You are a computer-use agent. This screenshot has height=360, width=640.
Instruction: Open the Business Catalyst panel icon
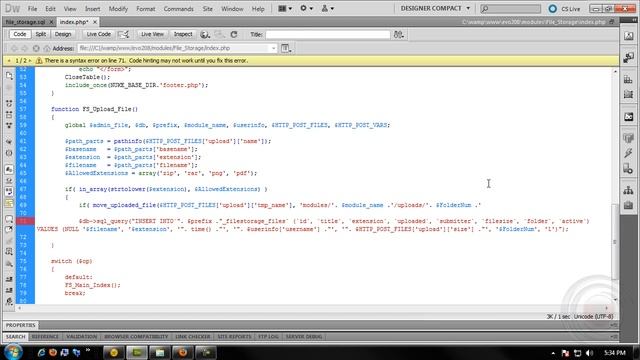click(629, 117)
